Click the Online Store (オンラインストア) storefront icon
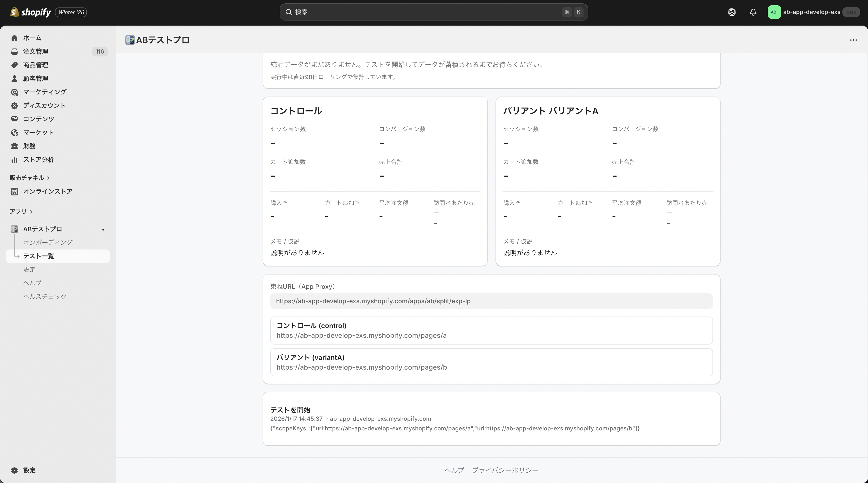 pyautogui.click(x=14, y=192)
